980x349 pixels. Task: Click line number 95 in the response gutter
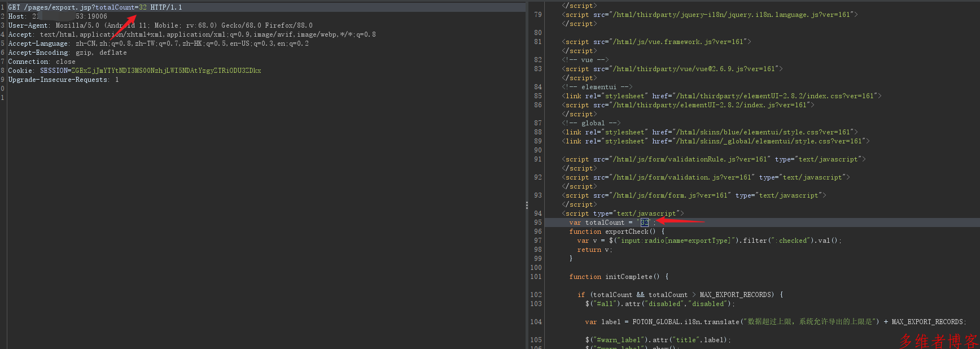tap(538, 223)
